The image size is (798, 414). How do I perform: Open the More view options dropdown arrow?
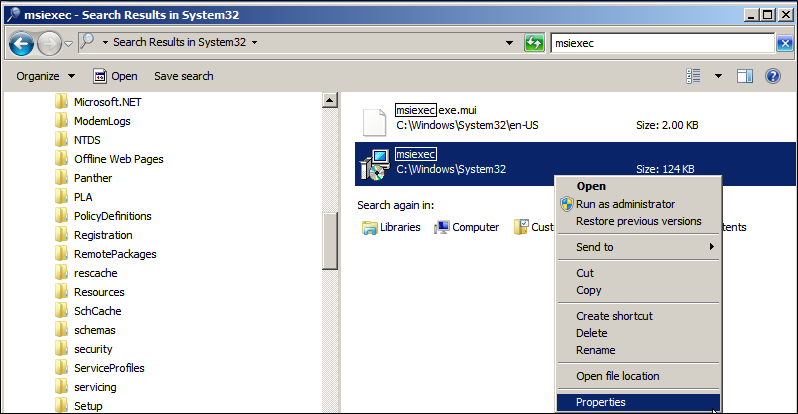click(718, 76)
